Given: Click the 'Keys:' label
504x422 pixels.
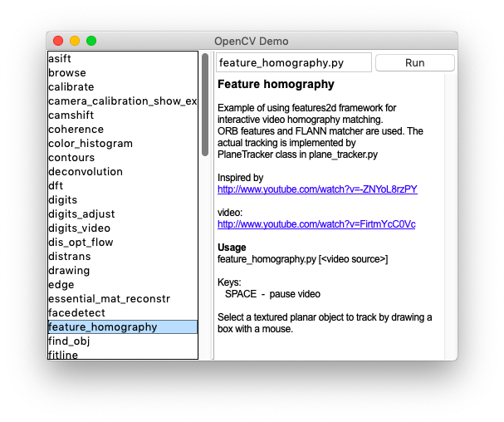Looking at the screenshot, I should coord(229,282).
